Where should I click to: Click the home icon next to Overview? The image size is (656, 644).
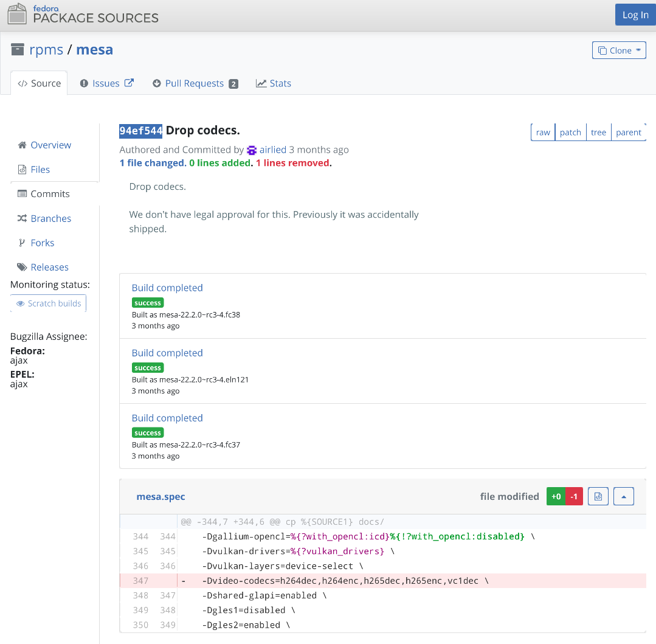coord(22,145)
